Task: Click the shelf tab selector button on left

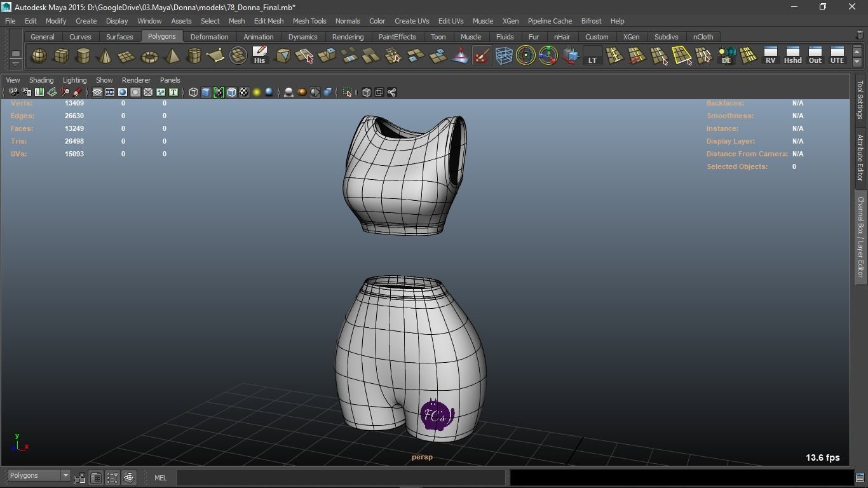Action: pos(15,52)
